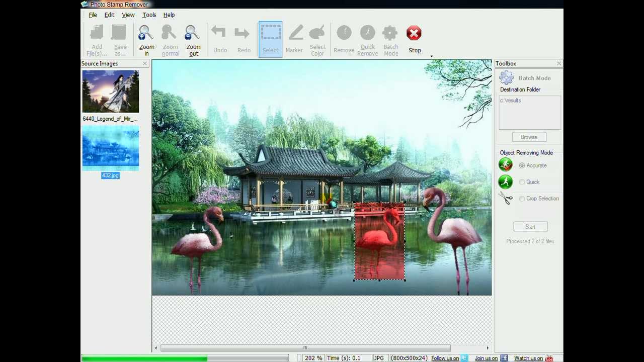The width and height of the screenshot is (644, 362).
Task: Click the scroll right arrow
Action: coord(487,348)
